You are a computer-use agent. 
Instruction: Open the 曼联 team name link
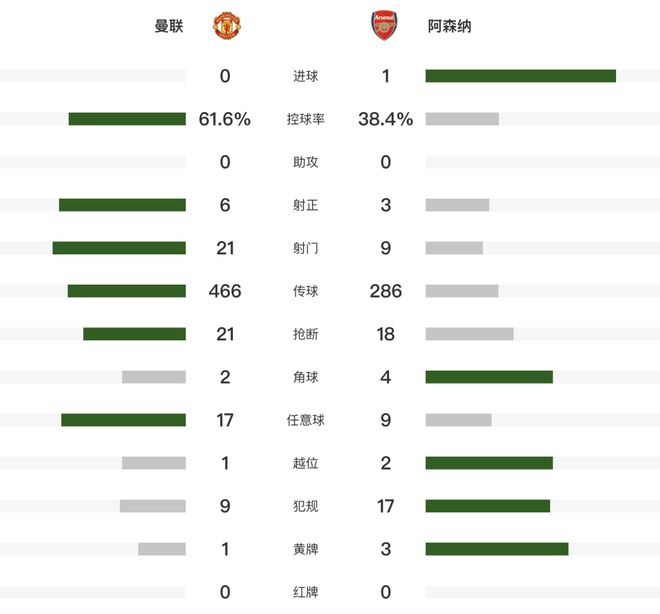(169, 26)
